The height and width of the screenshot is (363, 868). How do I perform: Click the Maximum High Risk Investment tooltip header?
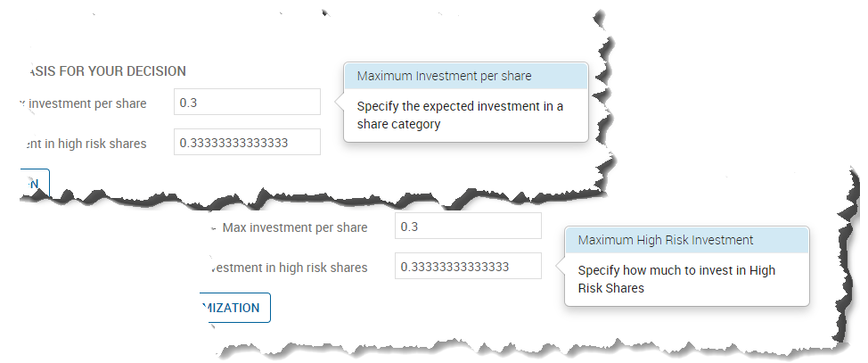tap(686, 240)
